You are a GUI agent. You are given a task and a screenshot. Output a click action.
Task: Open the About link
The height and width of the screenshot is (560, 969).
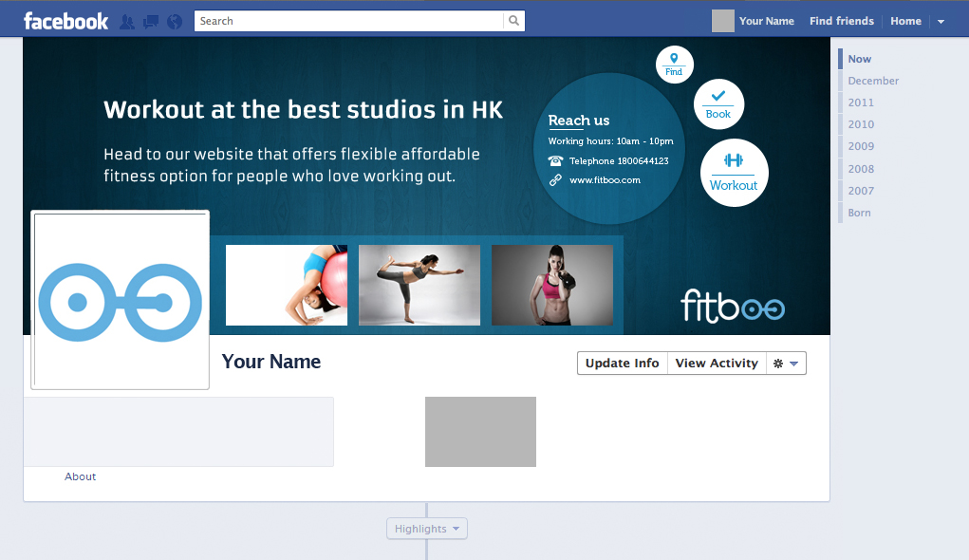point(81,476)
